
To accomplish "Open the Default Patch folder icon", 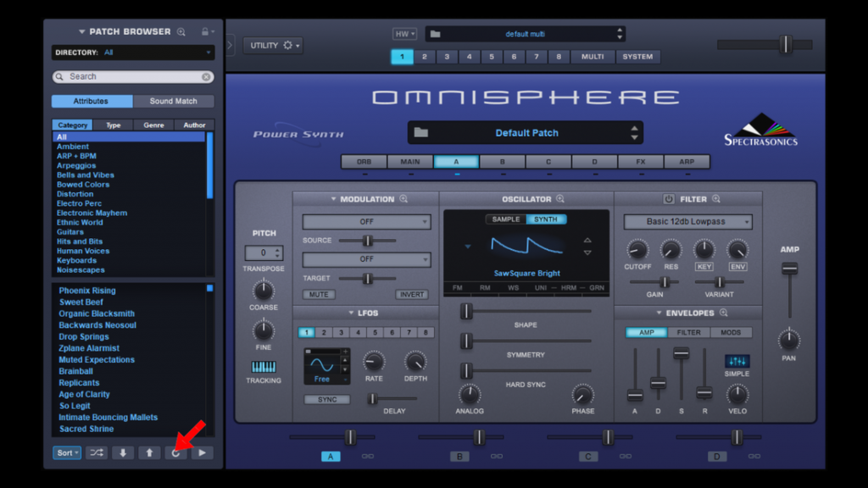I will pyautogui.click(x=421, y=133).
